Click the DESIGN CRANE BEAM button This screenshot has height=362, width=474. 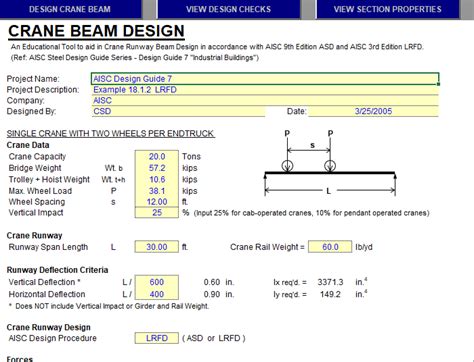click(x=71, y=9)
